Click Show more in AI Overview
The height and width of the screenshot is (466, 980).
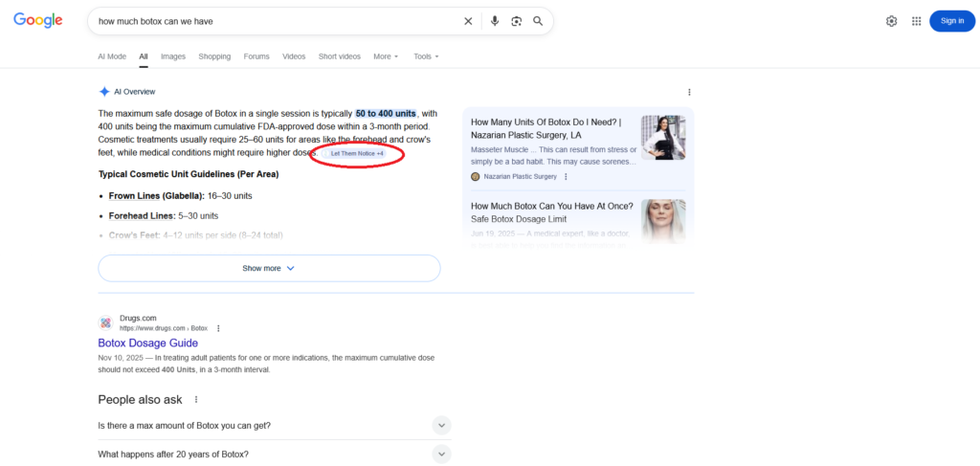(x=269, y=269)
